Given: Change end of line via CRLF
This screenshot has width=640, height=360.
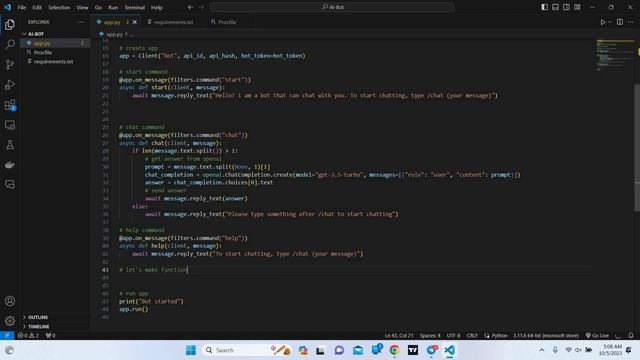Looking at the screenshot, I should click(472, 336).
